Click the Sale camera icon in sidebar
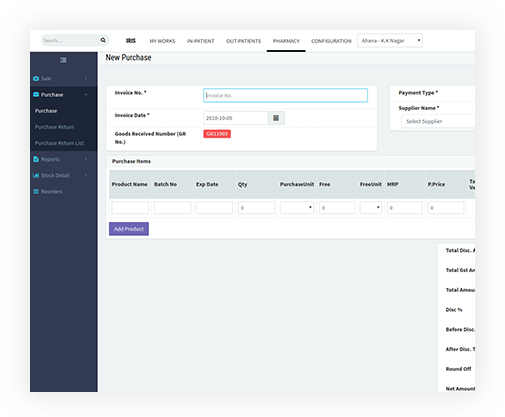 point(36,78)
